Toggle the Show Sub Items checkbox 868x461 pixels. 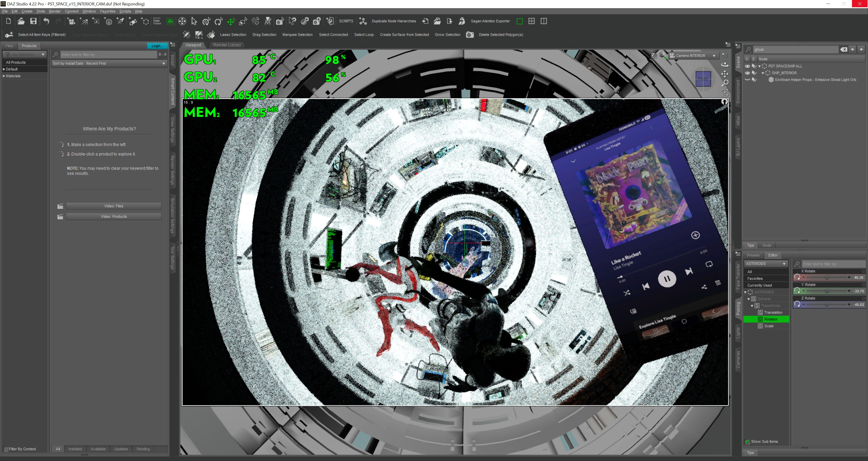(x=747, y=442)
